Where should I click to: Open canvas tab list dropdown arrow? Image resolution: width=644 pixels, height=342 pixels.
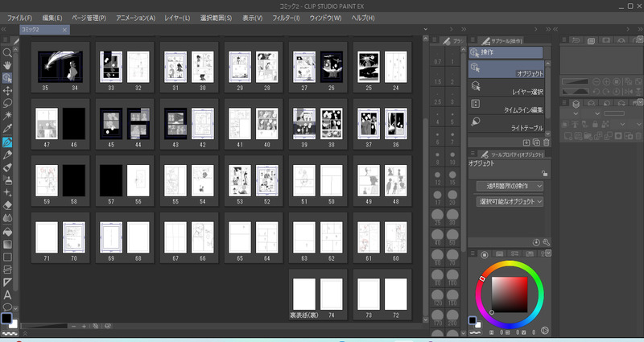(426, 29)
